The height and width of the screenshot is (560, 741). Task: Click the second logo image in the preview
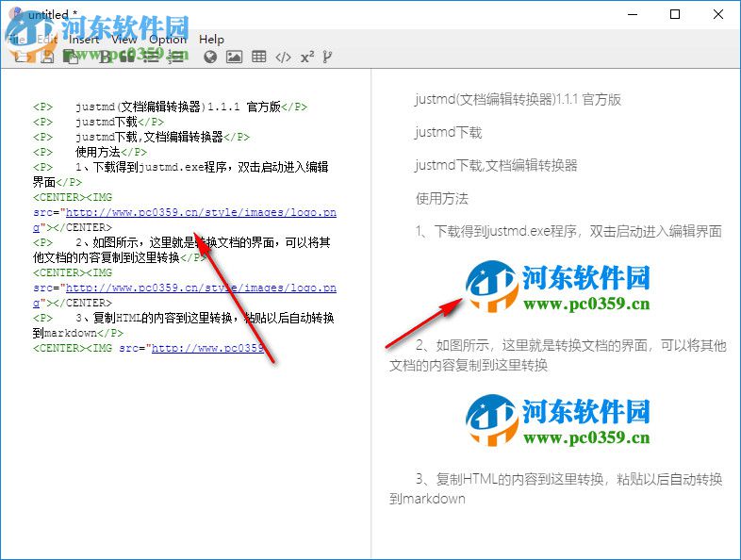point(558,420)
